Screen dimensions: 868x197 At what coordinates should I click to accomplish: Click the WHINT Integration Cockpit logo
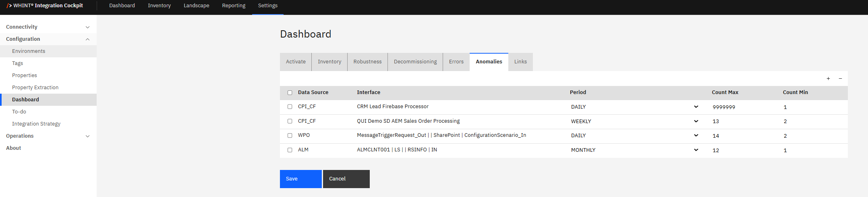(45, 6)
